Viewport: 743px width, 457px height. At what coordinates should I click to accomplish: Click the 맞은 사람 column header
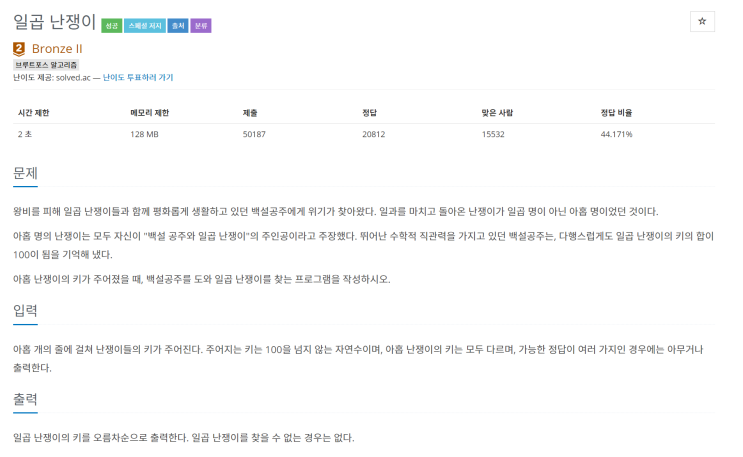tap(497, 113)
